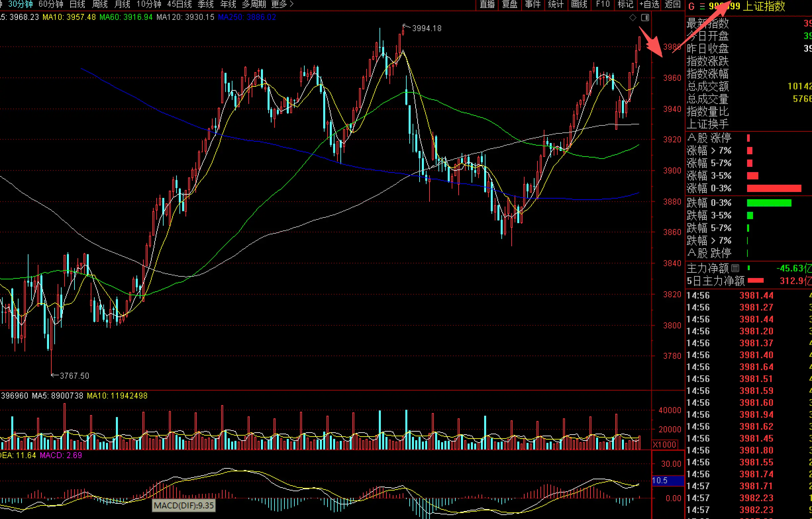
Task: Click the 3767.50 low price marker
Action: click(75, 376)
